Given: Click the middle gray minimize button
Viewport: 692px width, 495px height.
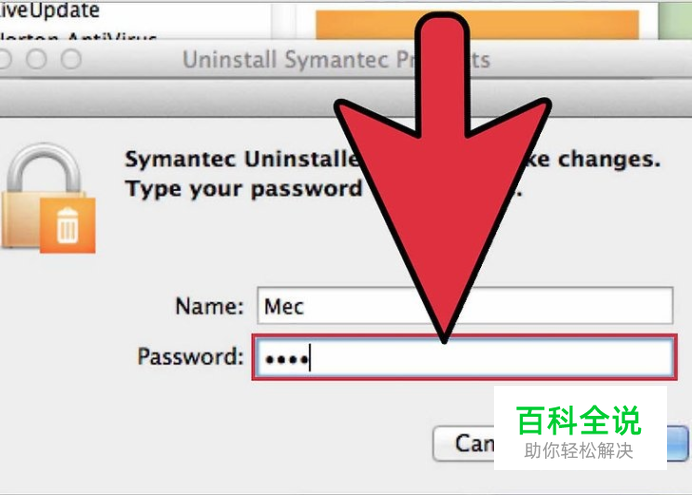Looking at the screenshot, I should tap(36, 59).
